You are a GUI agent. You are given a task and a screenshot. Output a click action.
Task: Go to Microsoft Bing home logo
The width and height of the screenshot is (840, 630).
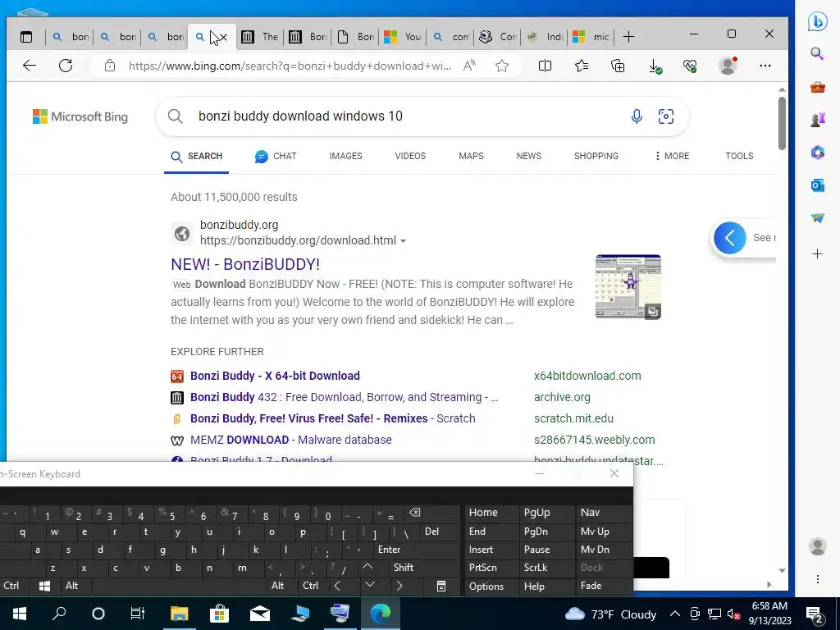80,116
